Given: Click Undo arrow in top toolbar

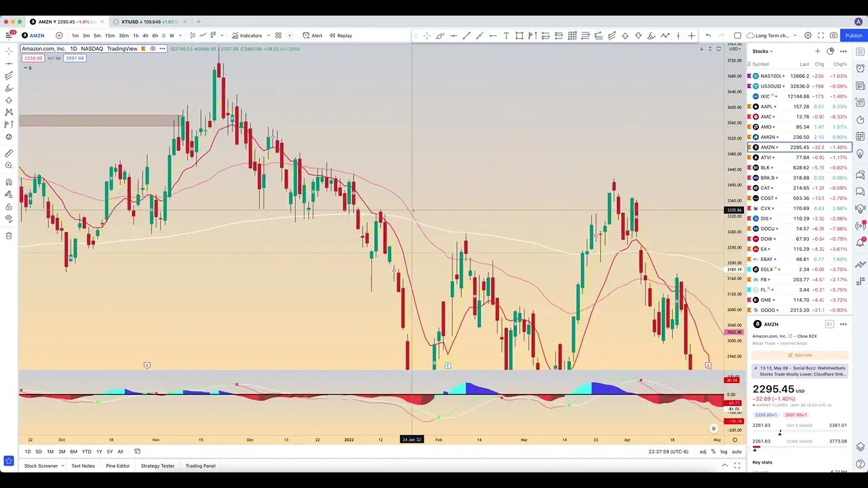Looking at the screenshot, I should coord(708,35).
